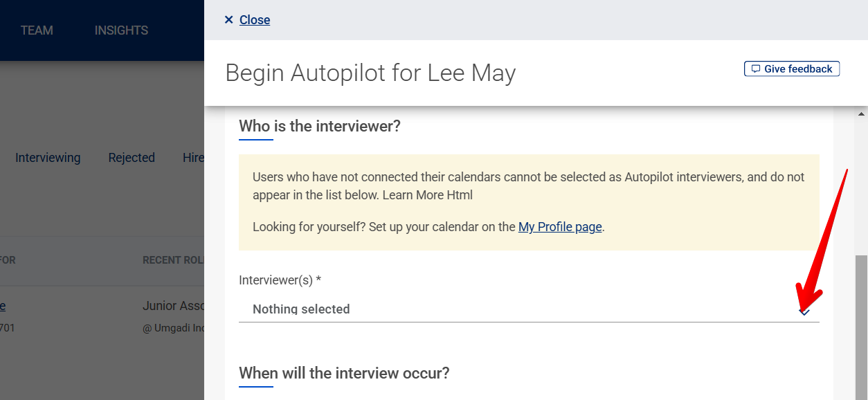The height and width of the screenshot is (400, 868).
Task: Select the underlined candidate link in the table
Action: click(x=4, y=305)
